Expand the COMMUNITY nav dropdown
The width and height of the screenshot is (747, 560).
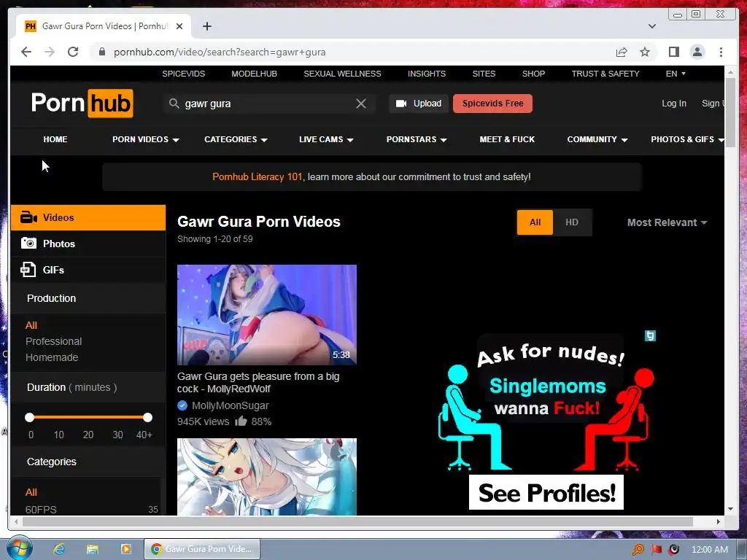(x=597, y=139)
